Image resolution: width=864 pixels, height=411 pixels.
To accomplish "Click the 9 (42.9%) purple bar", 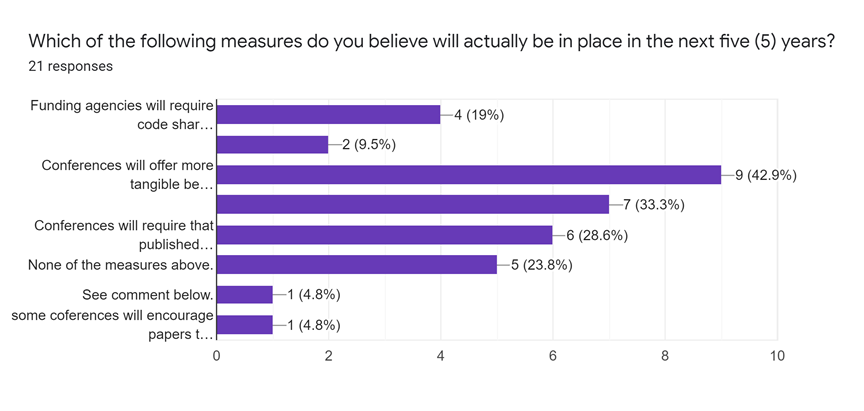I will [x=468, y=175].
